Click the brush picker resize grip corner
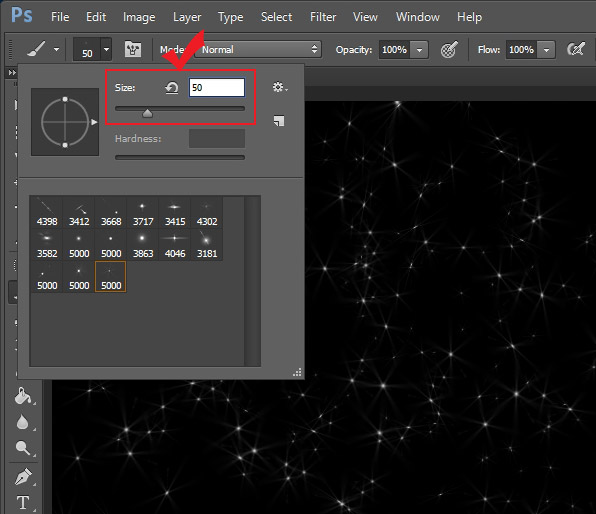Screen dimensions: 596x514 click(297, 372)
